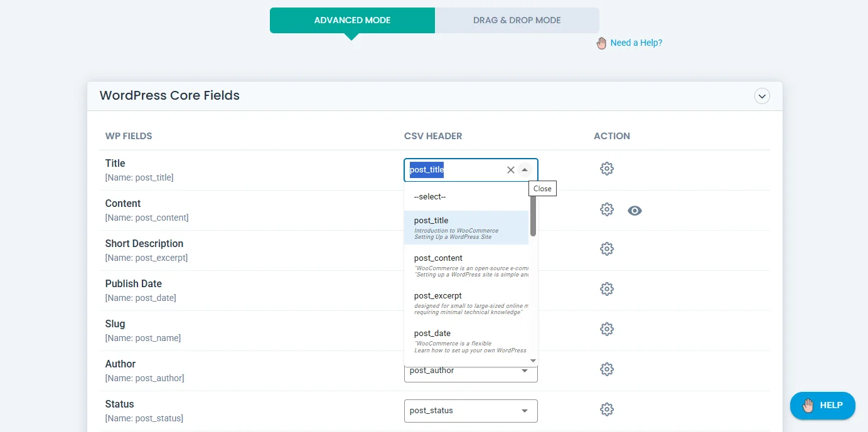Switch to Drag & Drop Mode tab
868x432 pixels.
[517, 20]
